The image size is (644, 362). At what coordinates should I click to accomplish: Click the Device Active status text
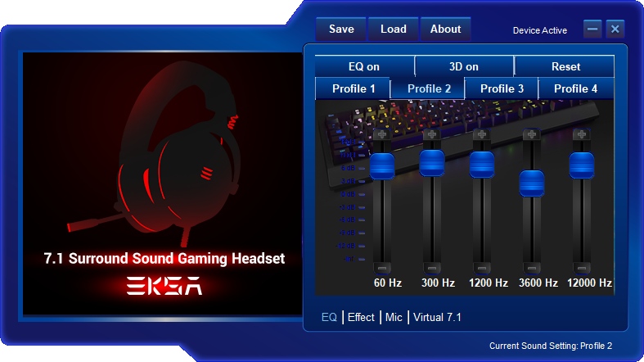(x=540, y=30)
